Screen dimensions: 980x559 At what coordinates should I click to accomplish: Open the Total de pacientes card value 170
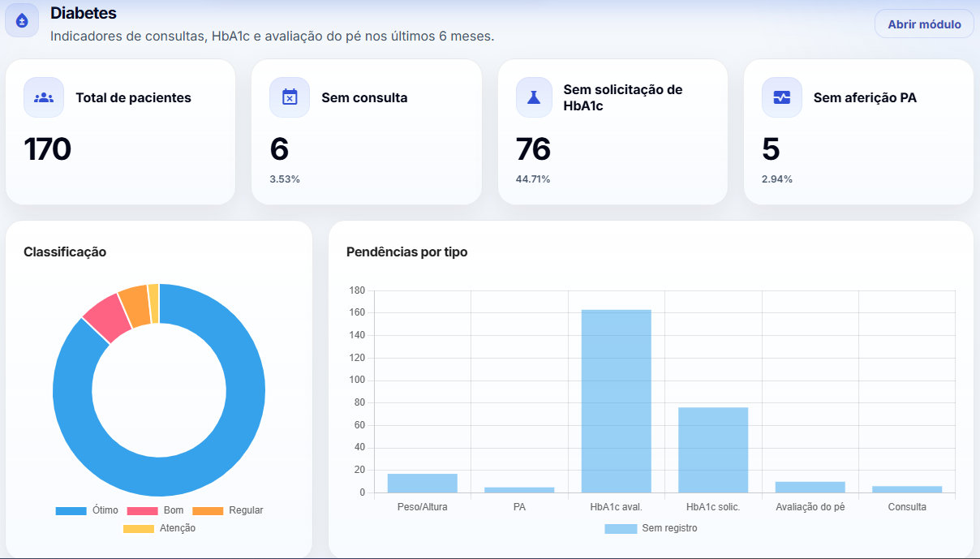[x=48, y=149]
